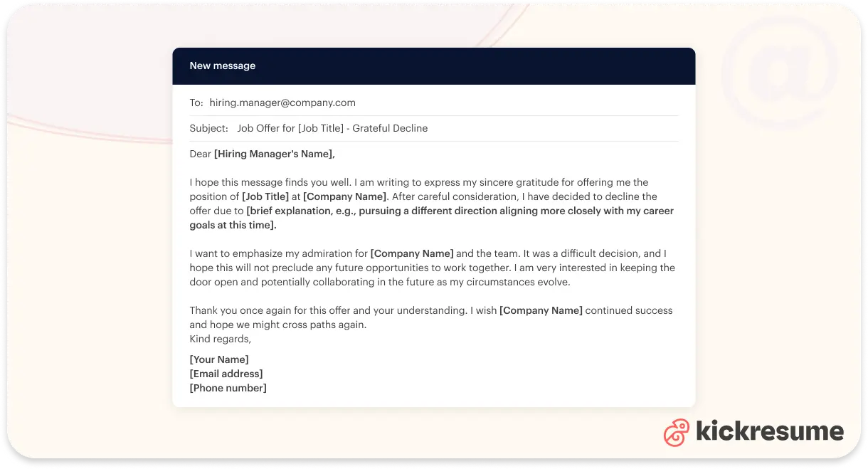Place cursor at 'Kind regards,' line

click(220, 339)
